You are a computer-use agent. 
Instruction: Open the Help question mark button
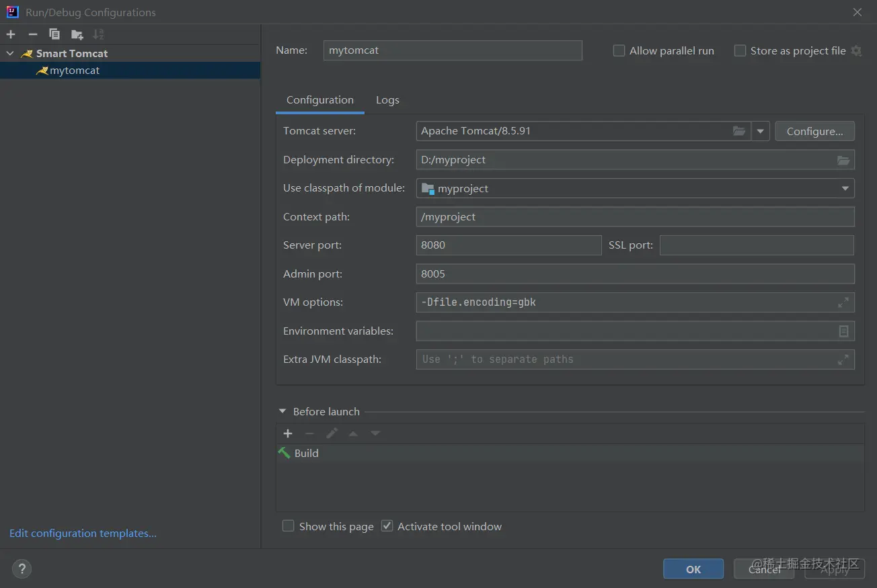[x=22, y=569]
